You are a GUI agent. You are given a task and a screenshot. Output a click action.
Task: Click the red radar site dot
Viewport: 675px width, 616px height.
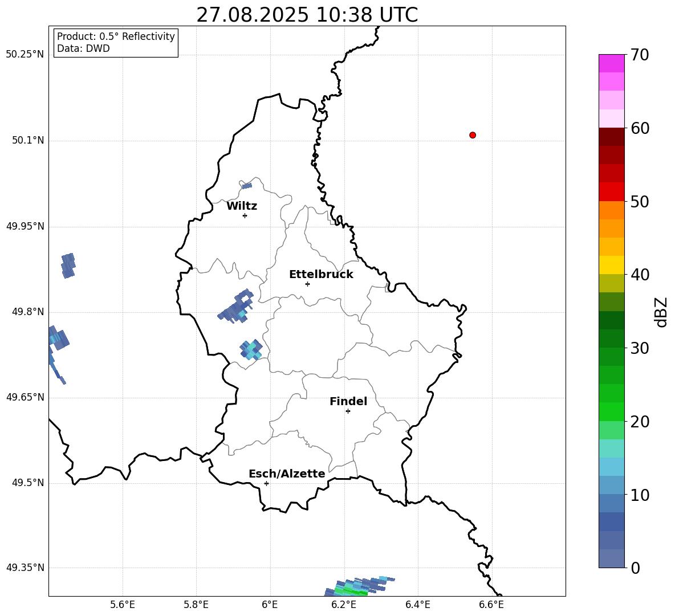click(x=472, y=135)
